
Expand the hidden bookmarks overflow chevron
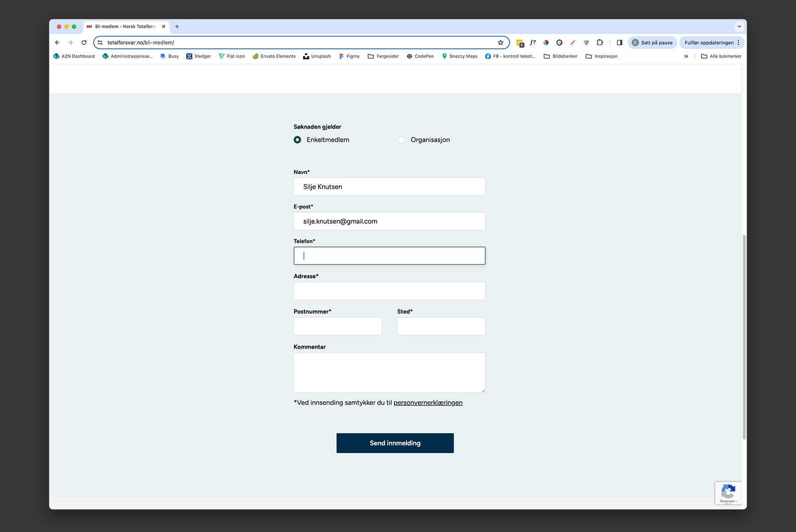(686, 56)
